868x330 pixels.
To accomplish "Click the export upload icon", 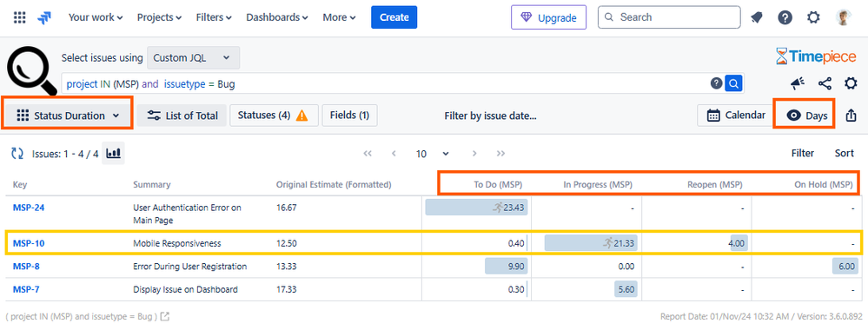I will click(851, 115).
